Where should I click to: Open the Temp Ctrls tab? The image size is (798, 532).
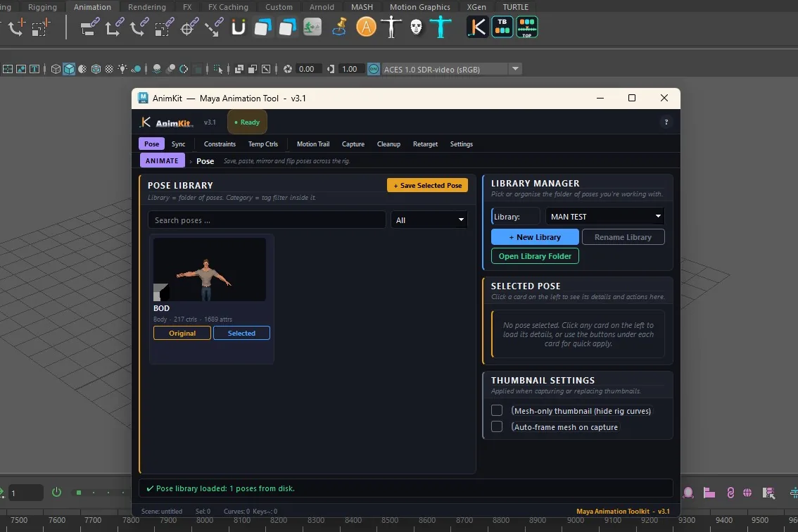[263, 144]
